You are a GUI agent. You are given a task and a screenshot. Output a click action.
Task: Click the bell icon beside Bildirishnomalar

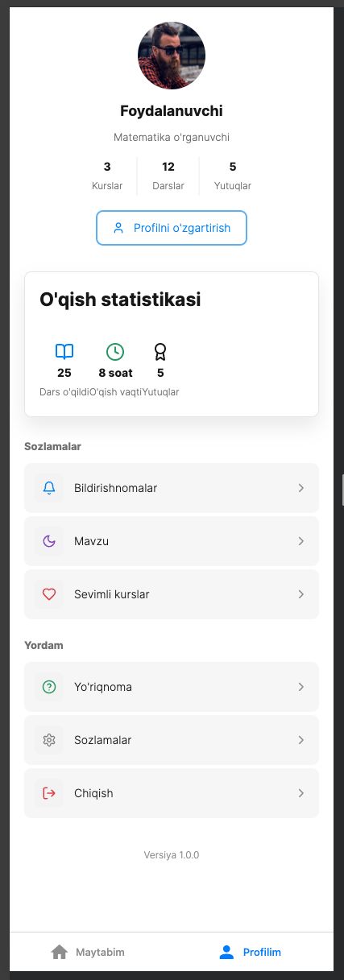(49, 488)
